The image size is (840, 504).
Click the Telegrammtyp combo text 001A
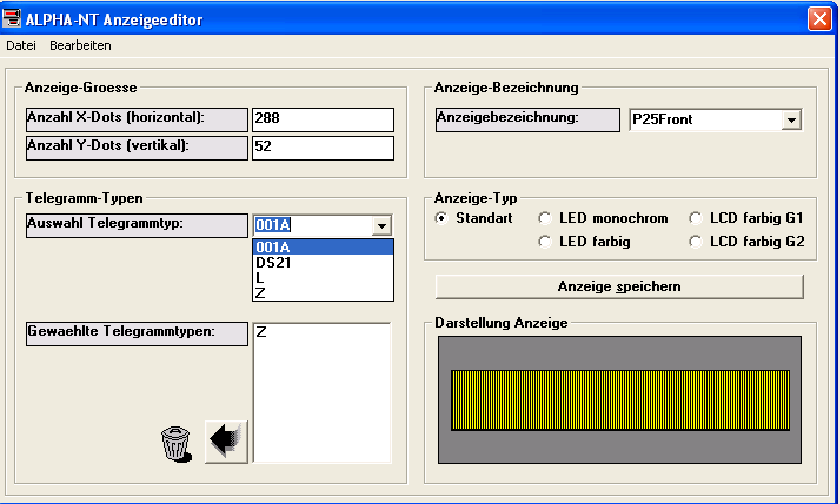tap(314, 226)
